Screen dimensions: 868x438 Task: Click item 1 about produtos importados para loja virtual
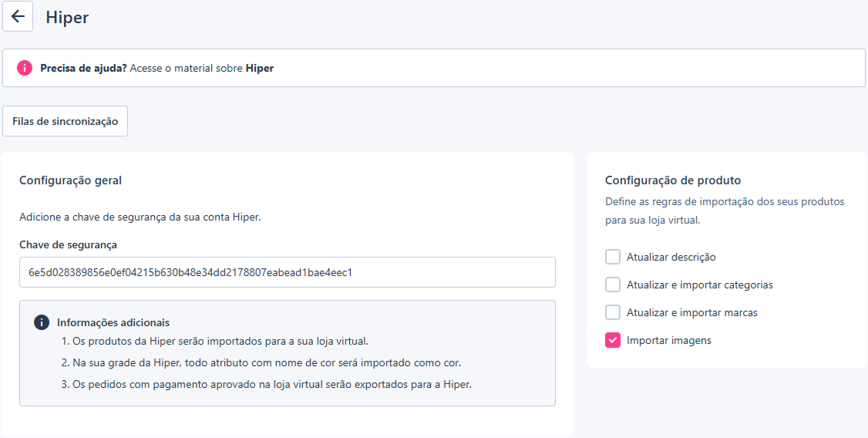point(215,341)
